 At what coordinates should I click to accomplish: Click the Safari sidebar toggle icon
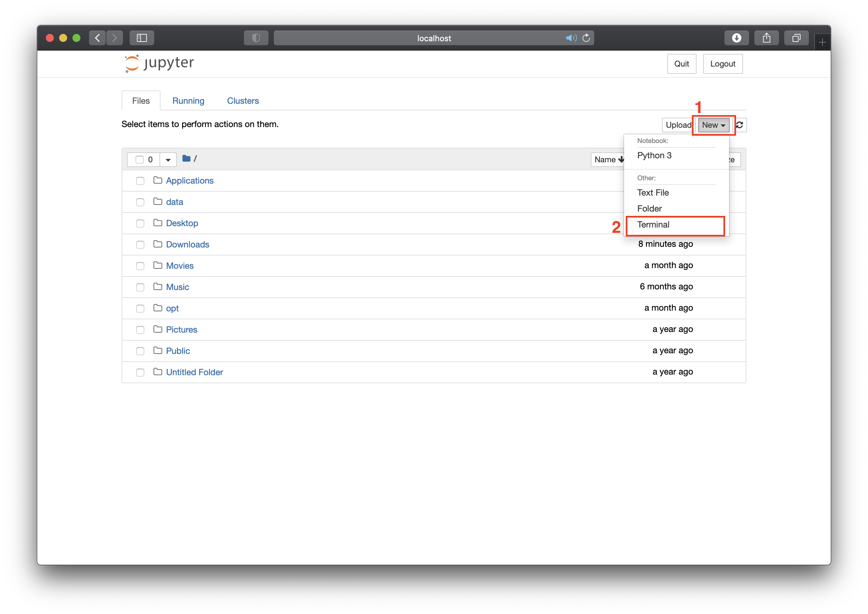[x=142, y=38]
